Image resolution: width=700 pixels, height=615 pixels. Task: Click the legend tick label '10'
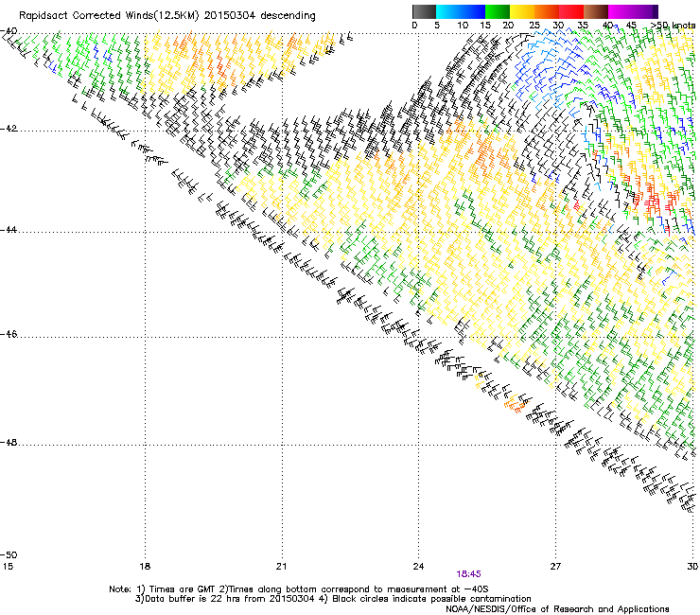(463, 26)
